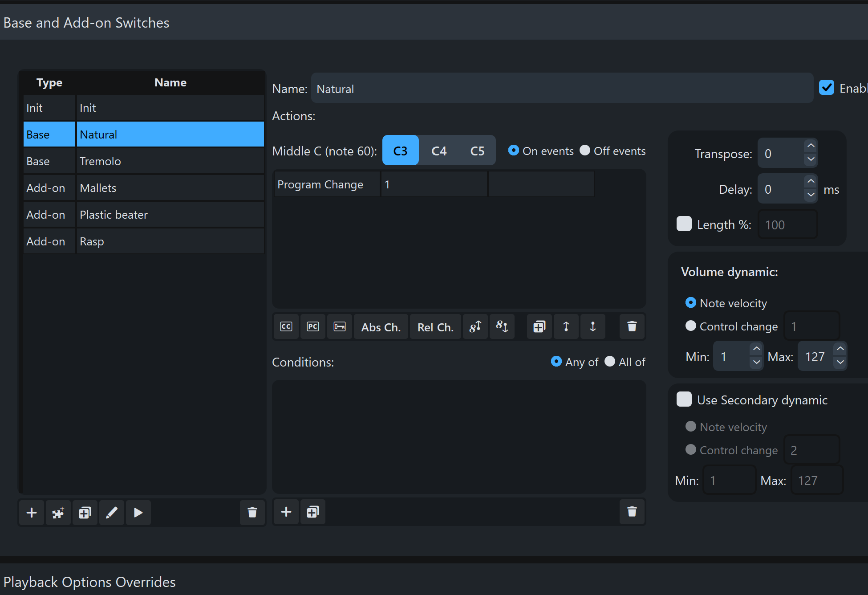Decrease Delay value with down arrow
Viewport: 868px width, 595px height.
click(x=811, y=195)
